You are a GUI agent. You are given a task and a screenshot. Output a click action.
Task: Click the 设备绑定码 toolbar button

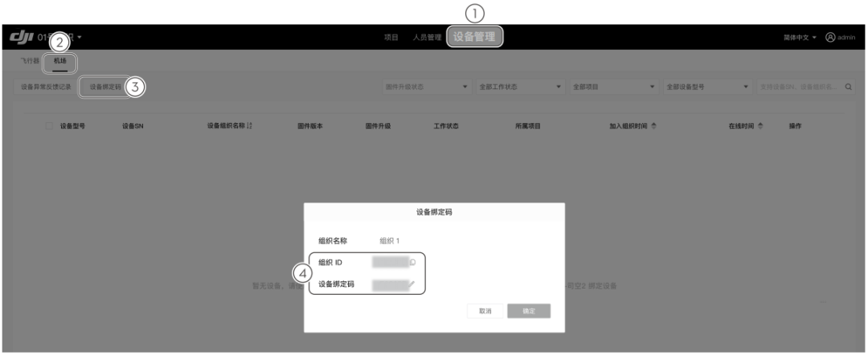(105, 87)
